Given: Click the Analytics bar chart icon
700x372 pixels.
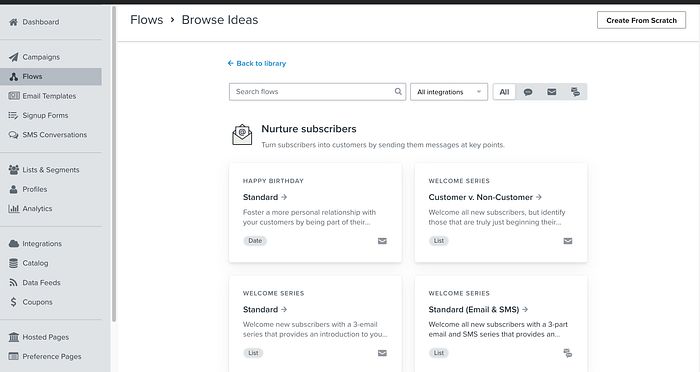Looking at the screenshot, I should tap(14, 209).
